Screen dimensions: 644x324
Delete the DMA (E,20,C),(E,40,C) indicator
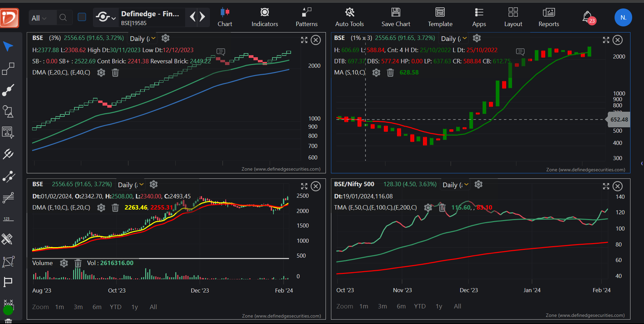tap(115, 72)
